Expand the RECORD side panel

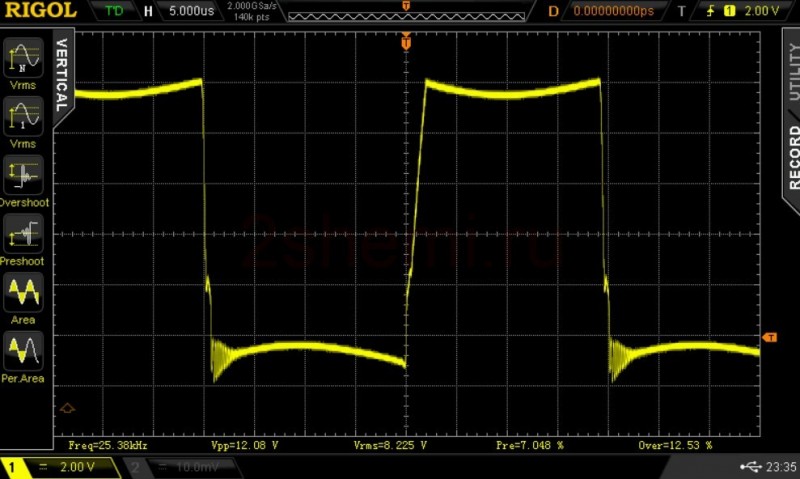(x=792, y=156)
